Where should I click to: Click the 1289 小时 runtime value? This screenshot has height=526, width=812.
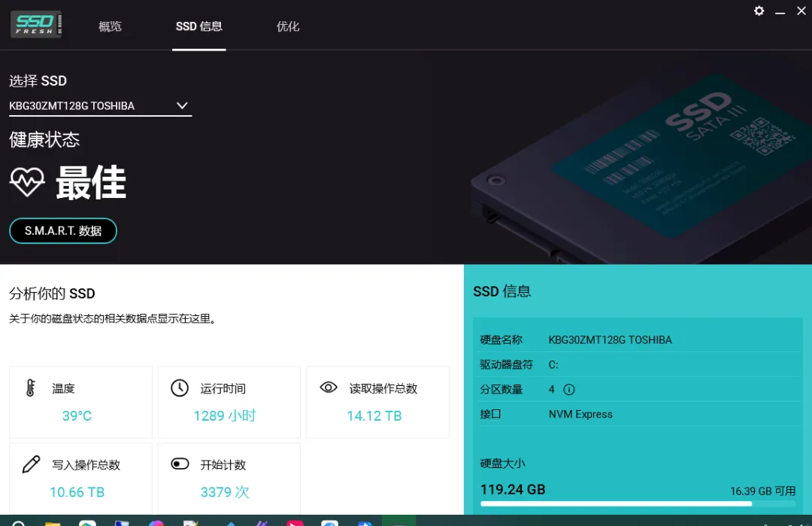225,415
